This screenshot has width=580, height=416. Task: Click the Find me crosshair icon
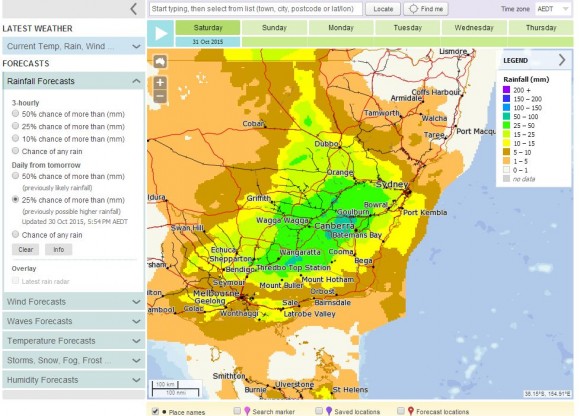[x=413, y=9]
